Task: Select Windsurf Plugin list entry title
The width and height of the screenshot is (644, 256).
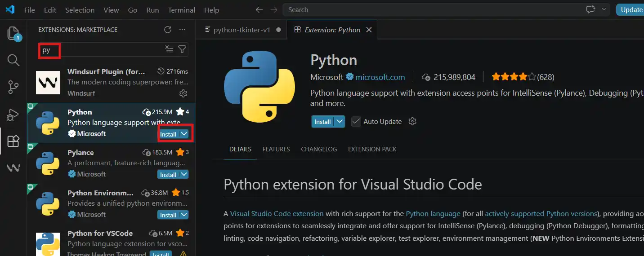Action: [x=106, y=71]
